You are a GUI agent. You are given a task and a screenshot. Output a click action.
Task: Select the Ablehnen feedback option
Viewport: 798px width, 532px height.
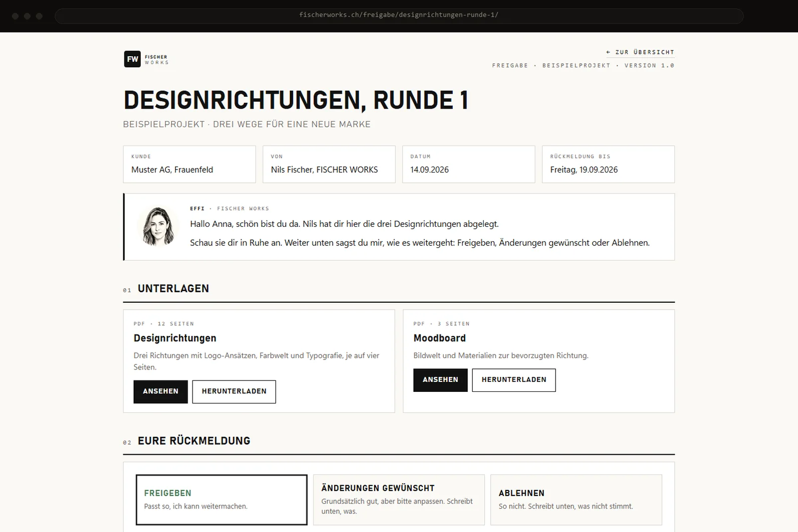(576, 500)
